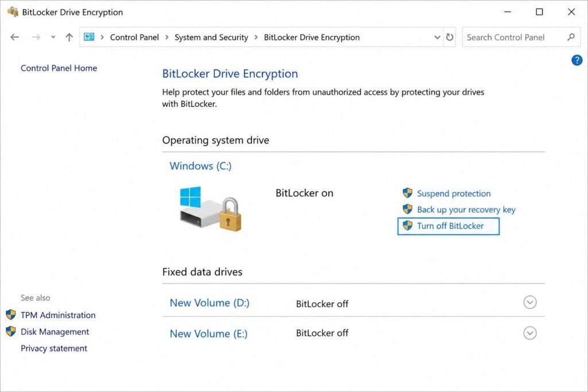Click Turn off BitLocker
Screen dimensions: 588x392
[x=450, y=226]
